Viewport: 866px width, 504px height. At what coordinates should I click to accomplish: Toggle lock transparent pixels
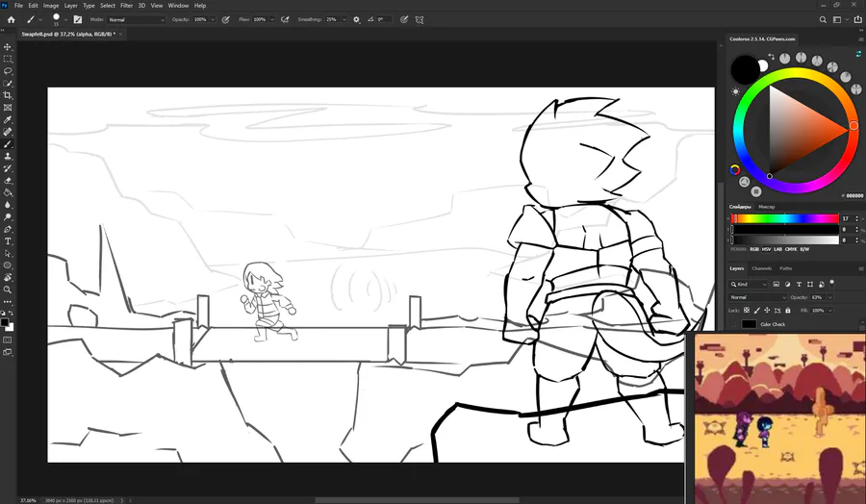point(747,311)
